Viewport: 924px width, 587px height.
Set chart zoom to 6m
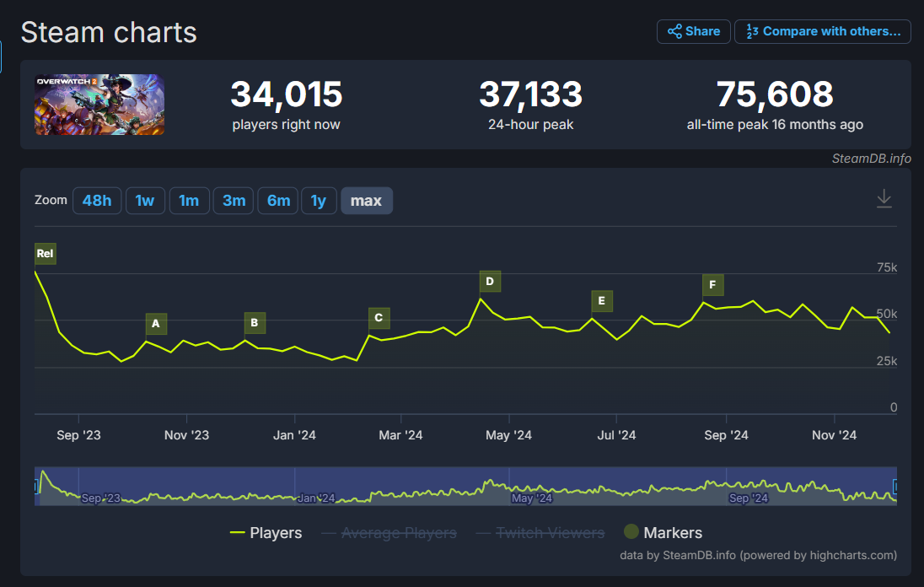pyautogui.click(x=278, y=201)
